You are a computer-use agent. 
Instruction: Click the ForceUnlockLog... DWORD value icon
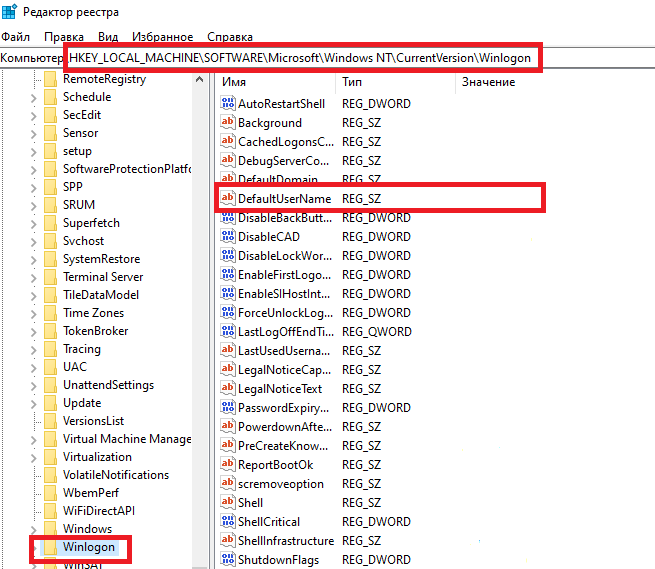(x=228, y=312)
